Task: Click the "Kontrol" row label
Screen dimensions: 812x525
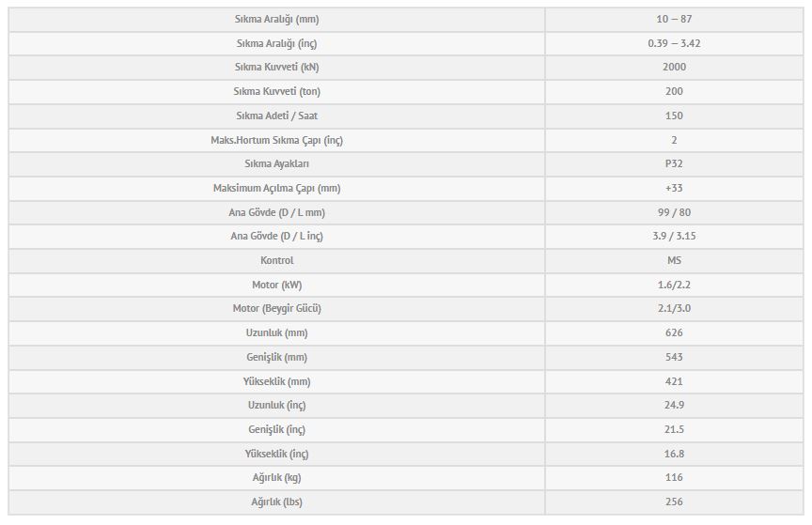Action: tap(276, 260)
